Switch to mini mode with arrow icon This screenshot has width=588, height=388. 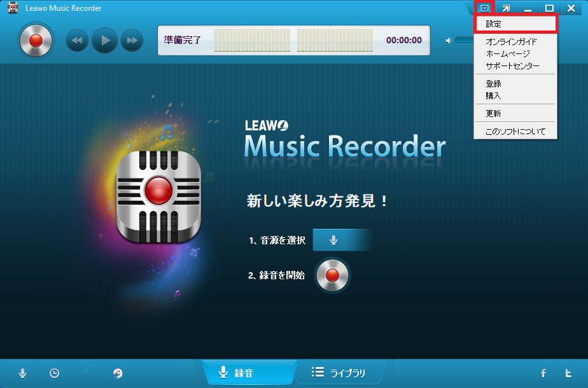click(x=506, y=8)
